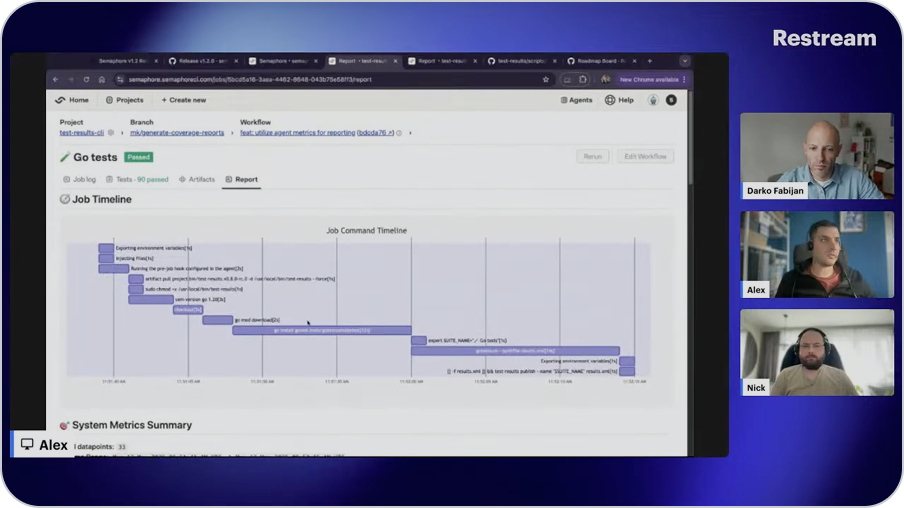Switch to the Roadmap Board tab
The image size is (904, 508).
[x=601, y=61]
